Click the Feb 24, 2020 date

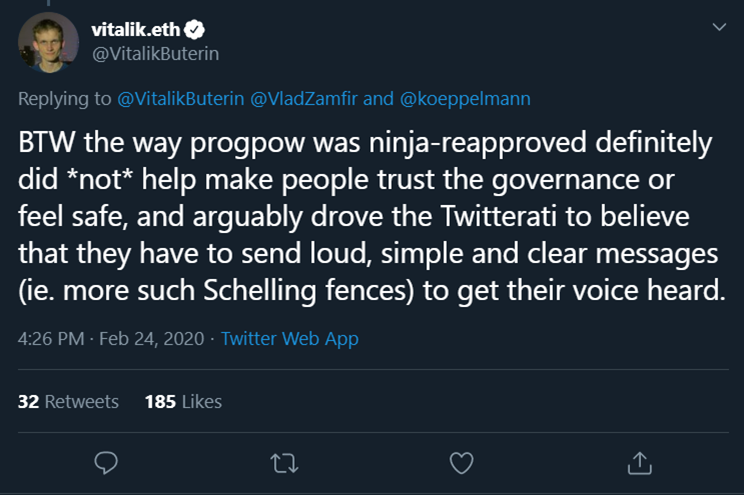tap(151, 339)
